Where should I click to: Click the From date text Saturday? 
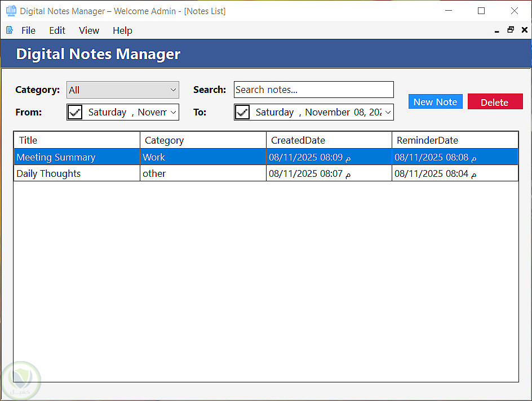pyautogui.click(x=107, y=112)
